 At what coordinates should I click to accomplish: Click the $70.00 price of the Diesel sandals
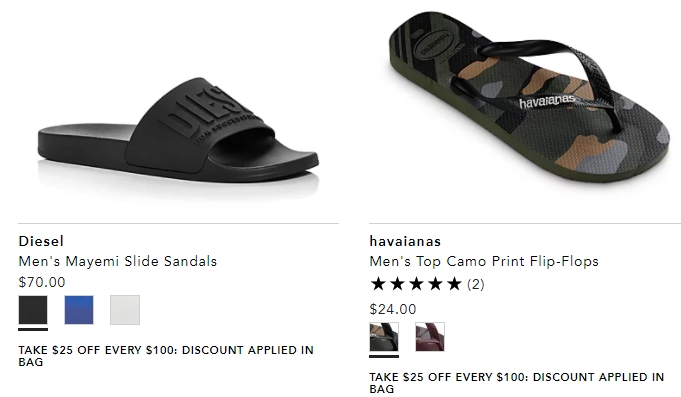42,282
